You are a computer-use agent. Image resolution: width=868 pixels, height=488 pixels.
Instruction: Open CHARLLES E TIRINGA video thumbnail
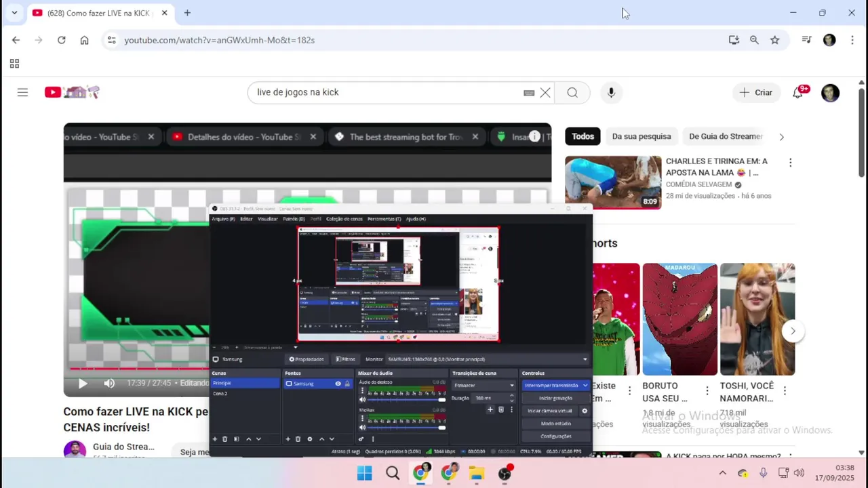[x=613, y=182]
